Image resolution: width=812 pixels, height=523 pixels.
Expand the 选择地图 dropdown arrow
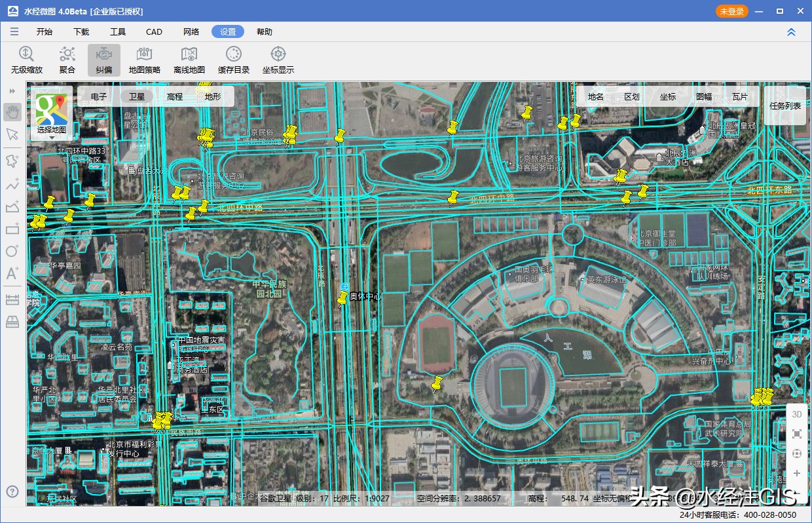click(x=52, y=138)
